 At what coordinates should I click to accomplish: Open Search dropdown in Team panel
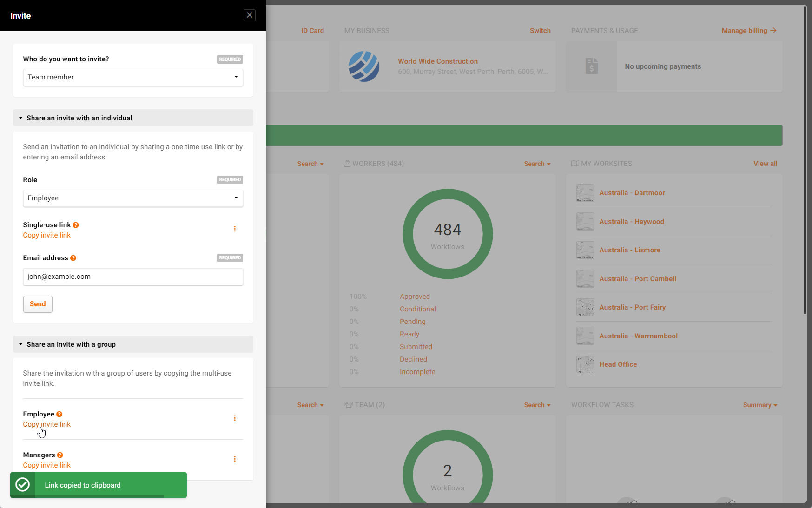[537, 405]
